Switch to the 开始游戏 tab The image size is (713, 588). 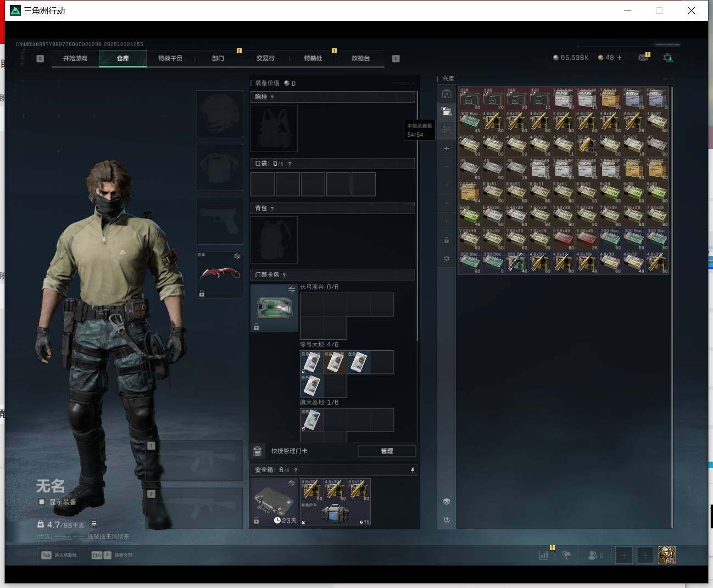point(75,58)
